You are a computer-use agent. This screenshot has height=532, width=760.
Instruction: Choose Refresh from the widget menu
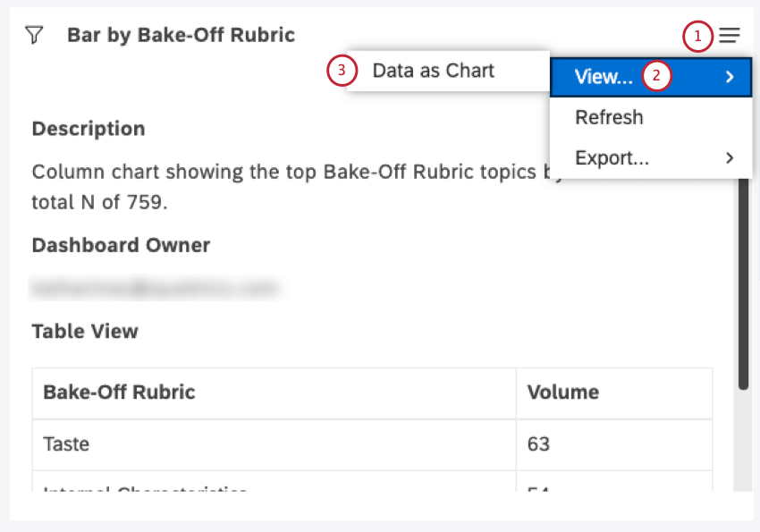[x=609, y=118]
